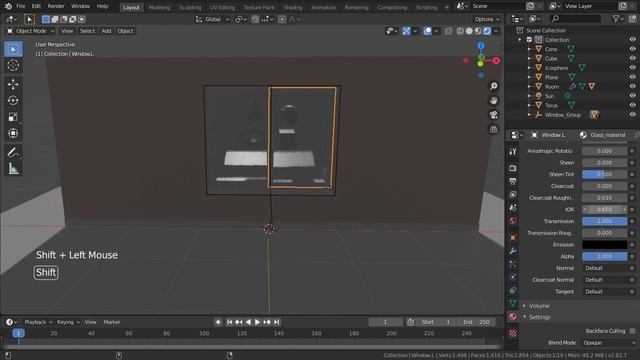Open the Tool properties tab
Image resolution: width=640 pixels, height=360 pixels.
[x=513, y=151]
